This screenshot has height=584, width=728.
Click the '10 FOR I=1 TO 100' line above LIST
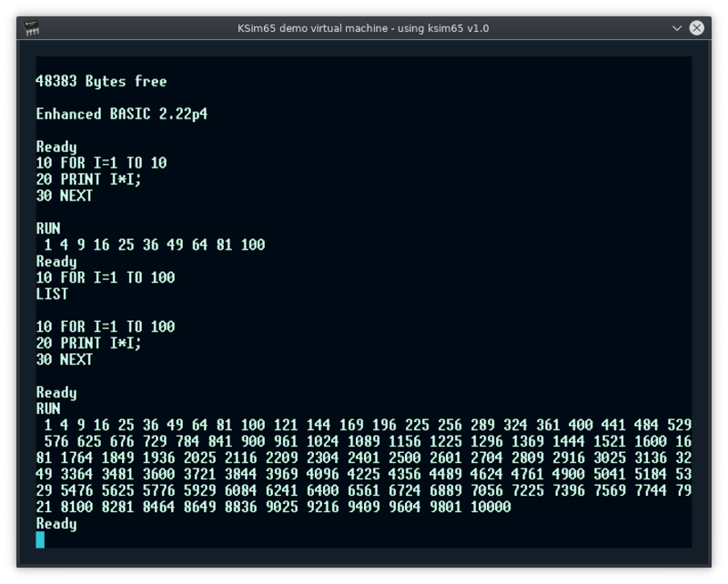(106, 277)
